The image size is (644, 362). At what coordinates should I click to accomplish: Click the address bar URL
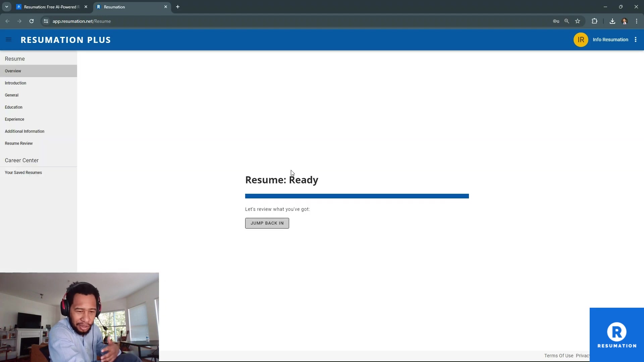(82, 21)
